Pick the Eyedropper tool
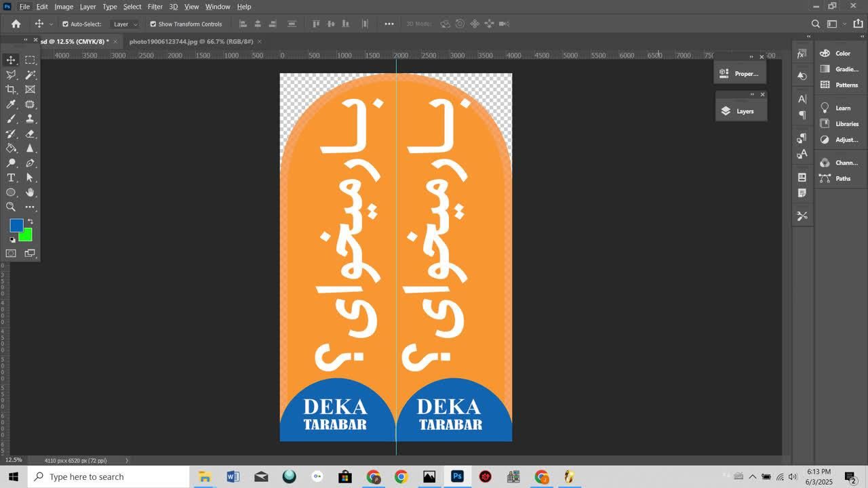868x488 pixels. tap(11, 104)
